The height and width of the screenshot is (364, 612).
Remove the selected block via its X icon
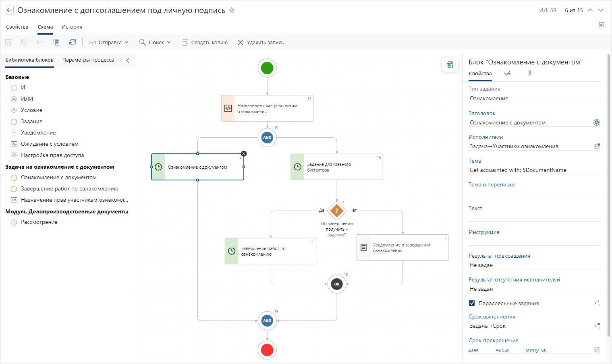[244, 154]
